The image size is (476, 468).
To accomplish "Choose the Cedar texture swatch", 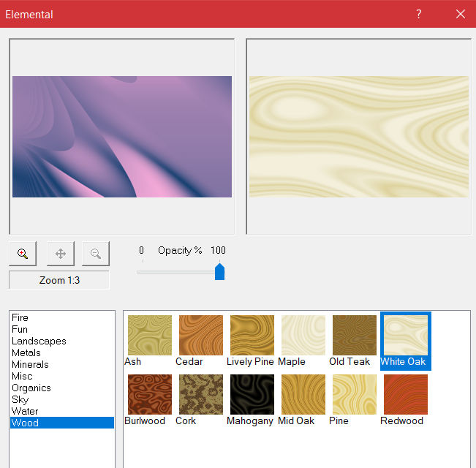I will click(x=201, y=335).
